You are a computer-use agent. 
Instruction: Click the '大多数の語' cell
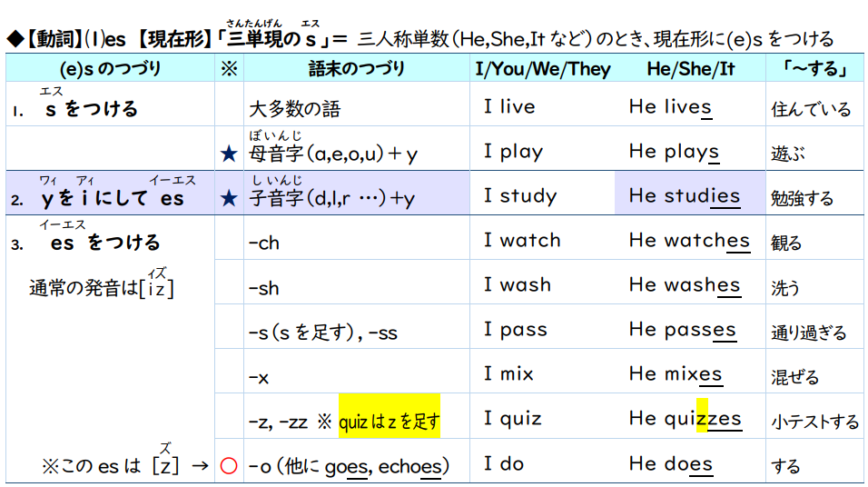coord(295,109)
